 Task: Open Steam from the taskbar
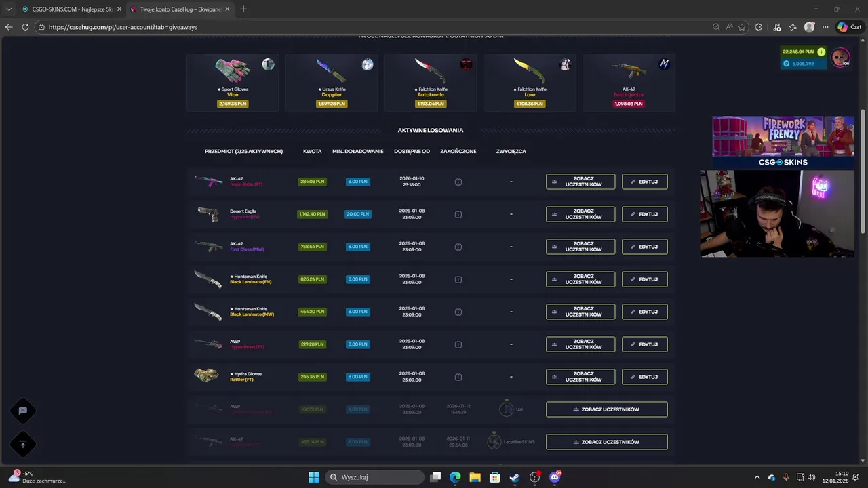[515, 477]
